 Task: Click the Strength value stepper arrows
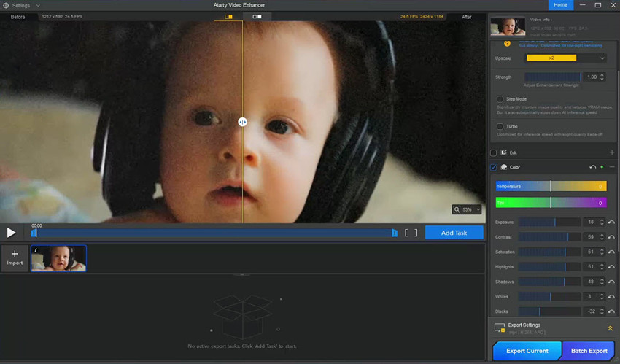pyautogui.click(x=602, y=77)
